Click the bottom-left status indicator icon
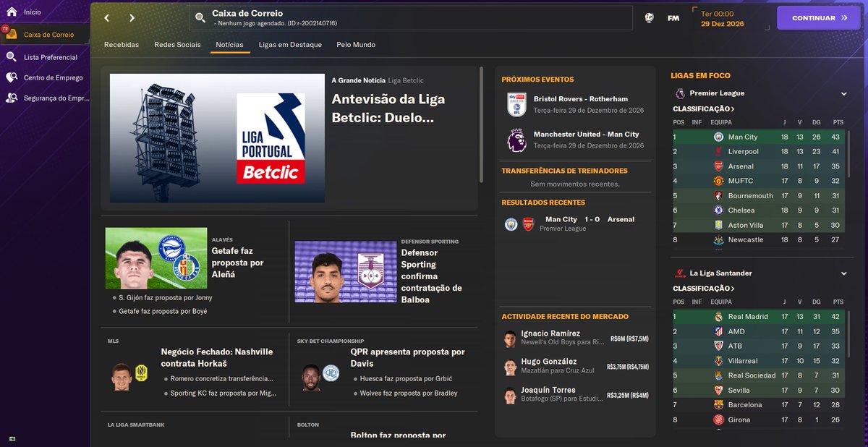 pos(13,439)
